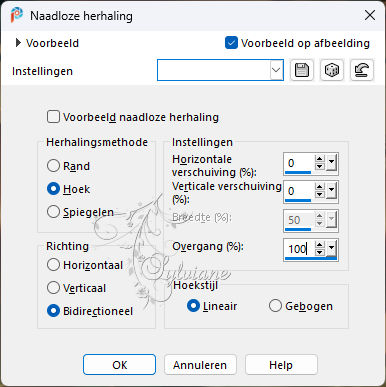Open the Horizontale verschuiving slider dropdown arrow
386x387 pixels.
(x=331, y=163)
